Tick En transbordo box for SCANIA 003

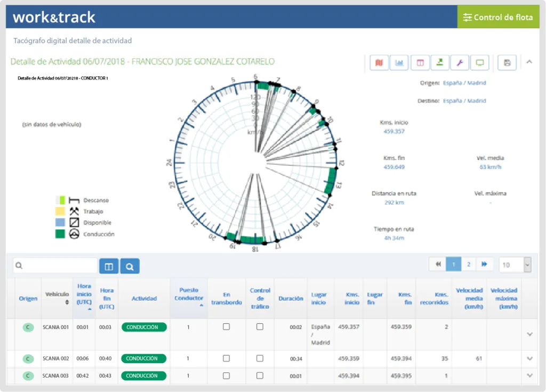point(226,375)
